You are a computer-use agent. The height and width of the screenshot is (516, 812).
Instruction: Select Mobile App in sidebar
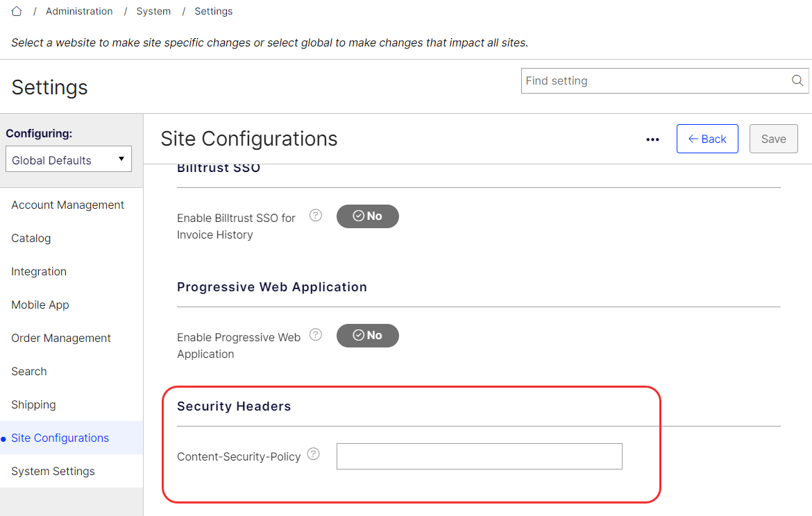[40, 305]
